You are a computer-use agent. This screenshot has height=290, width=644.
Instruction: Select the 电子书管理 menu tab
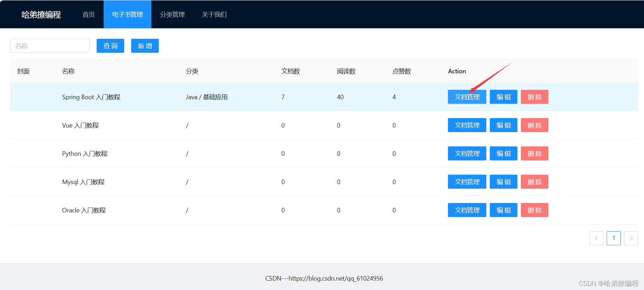[127, 14]
